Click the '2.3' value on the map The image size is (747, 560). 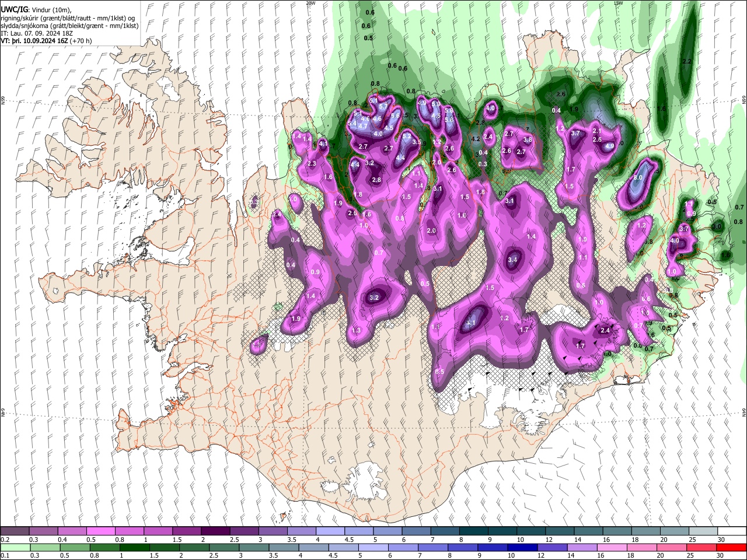tap(312, 164)
